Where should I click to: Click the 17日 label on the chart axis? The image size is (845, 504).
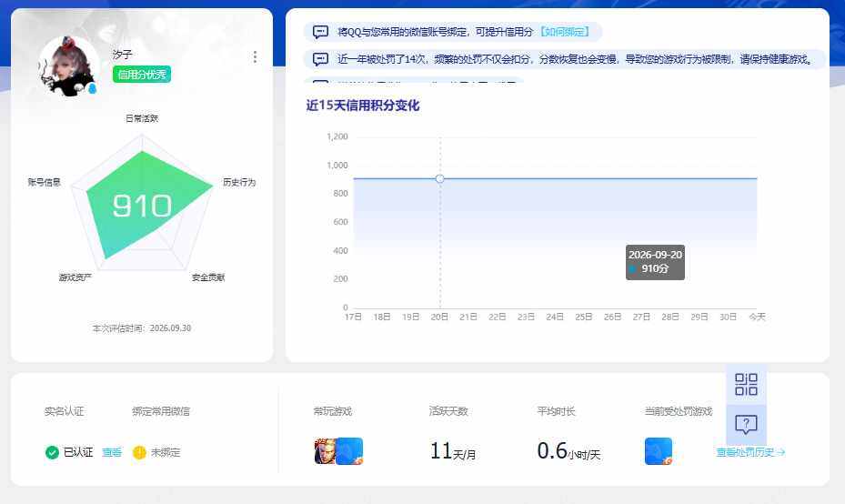[353, 317]
